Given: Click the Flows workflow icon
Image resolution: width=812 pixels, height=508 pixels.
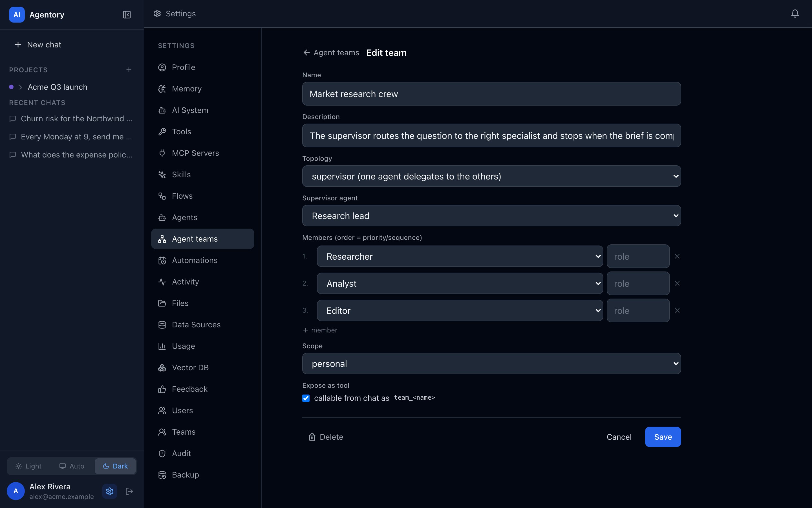Looking at the screenshot, I should [162, 196].
